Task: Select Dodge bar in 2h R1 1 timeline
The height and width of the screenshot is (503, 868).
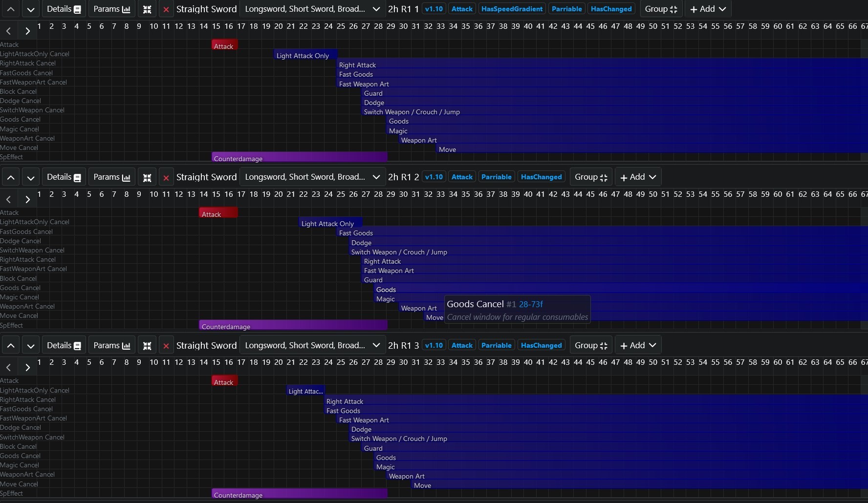Action: 615,102
